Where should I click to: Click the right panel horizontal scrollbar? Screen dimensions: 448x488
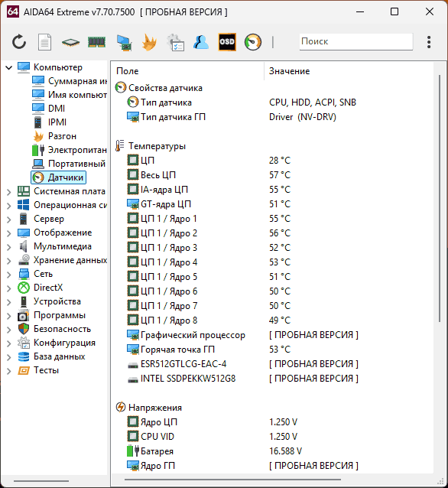232,480
